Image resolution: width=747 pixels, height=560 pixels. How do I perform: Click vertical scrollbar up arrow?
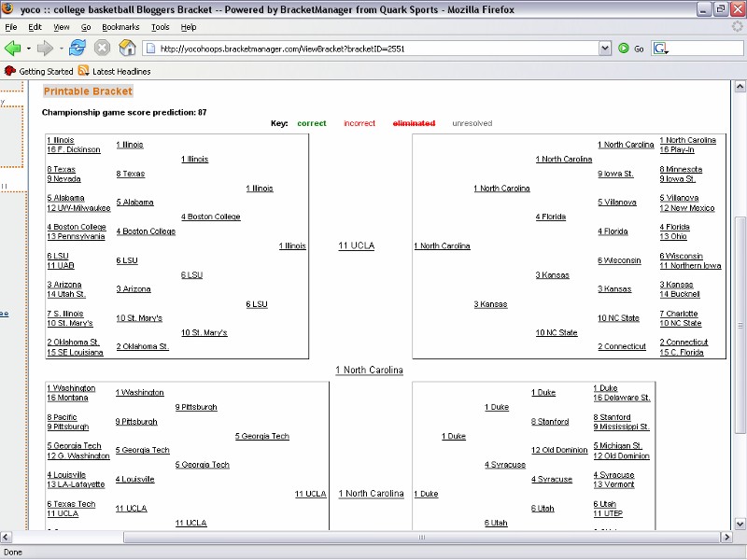(x=740, y=86)
